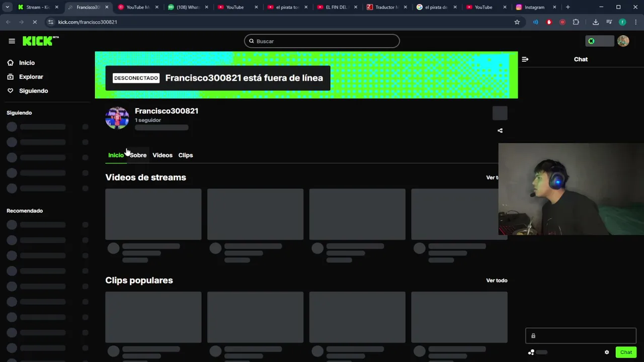
Task: Click the red record extension icon
Action: (x=562, y=22)
